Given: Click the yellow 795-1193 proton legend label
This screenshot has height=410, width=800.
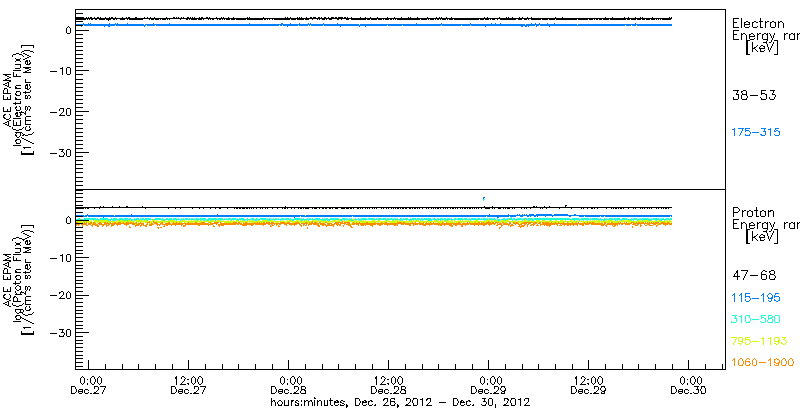Looking at the screenshot, I should point(760,341).
